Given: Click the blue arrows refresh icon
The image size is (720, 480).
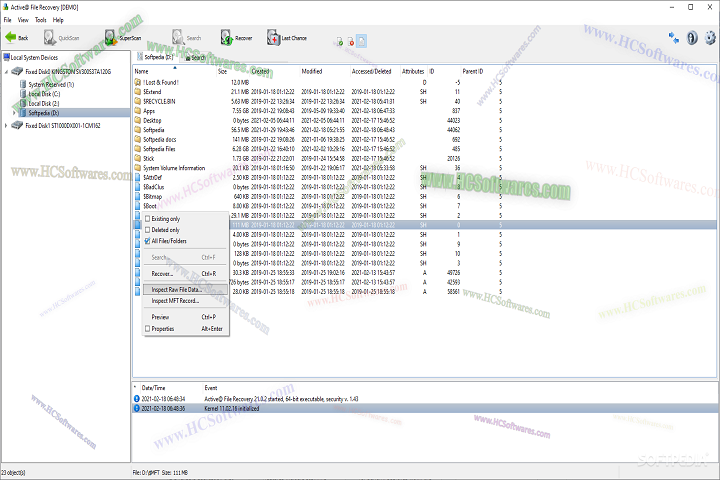Looking at the screenshot, I should (x=674, y=38).
